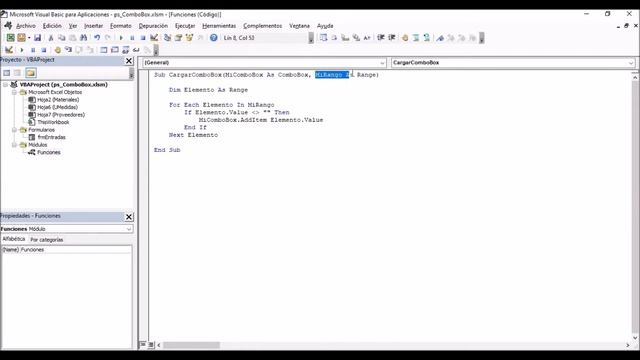Viewport: 640px width, 360px height.
Task: Open the Immediate Window icon
Action: click(115, 50)
